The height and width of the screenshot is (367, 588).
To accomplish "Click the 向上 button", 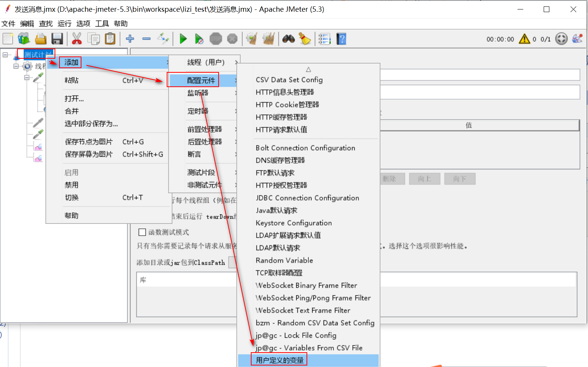I will point(424,179).
